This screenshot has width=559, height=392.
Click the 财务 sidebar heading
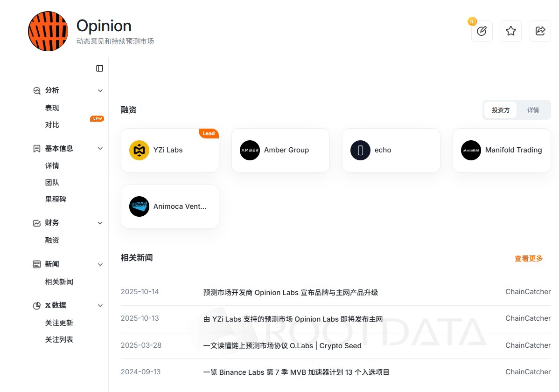pyautogui.click(x=52, y=223)
